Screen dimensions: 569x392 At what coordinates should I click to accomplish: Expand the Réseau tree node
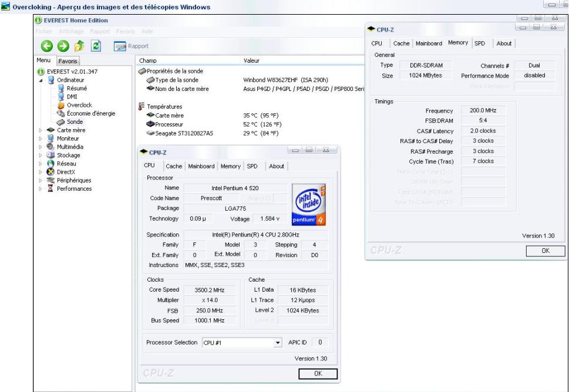click(x=41, y=164)
